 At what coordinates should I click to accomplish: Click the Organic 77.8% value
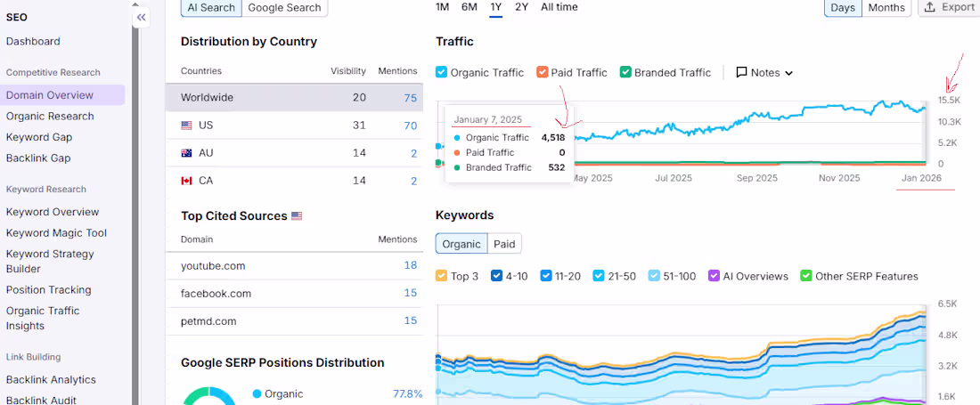point(407,393)
